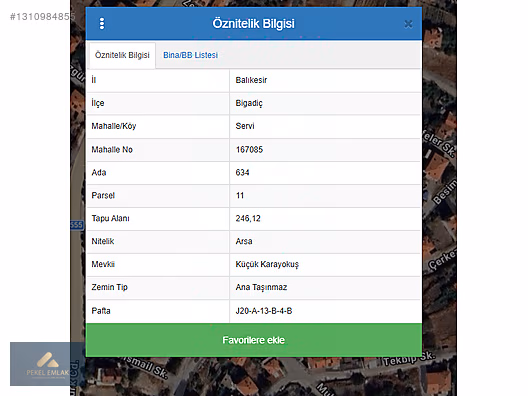
Task: Click the Parsel value 11
Action: [240, 195]
